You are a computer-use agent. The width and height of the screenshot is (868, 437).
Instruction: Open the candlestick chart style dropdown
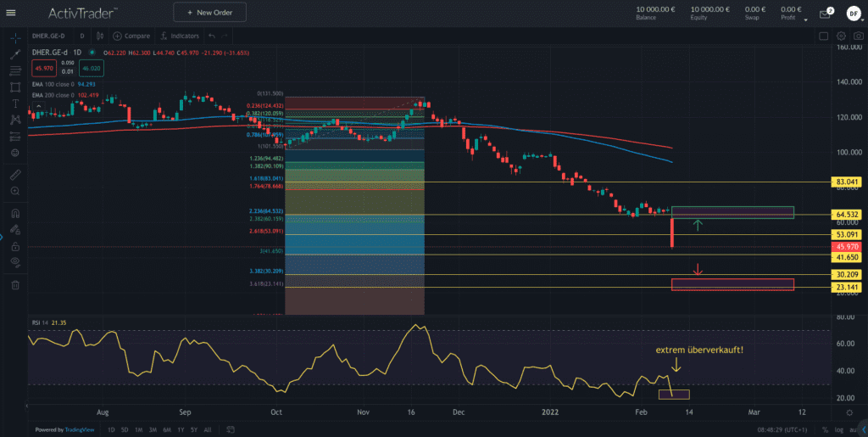click(x=100, y=36)
